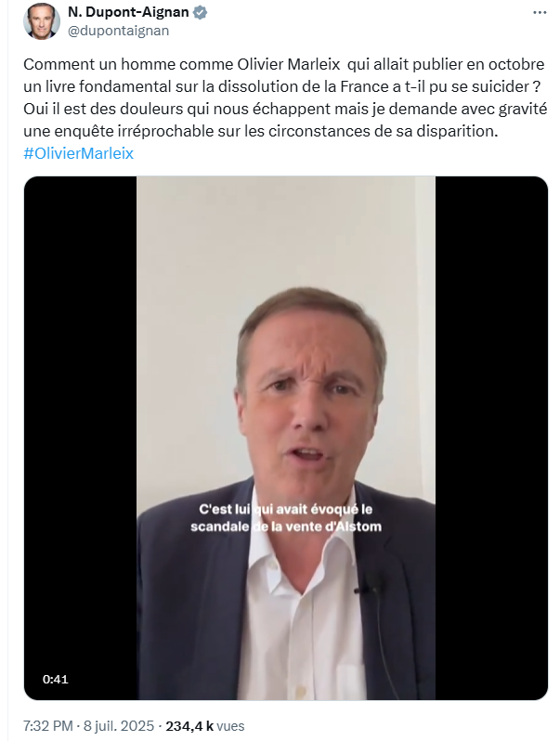Click the 8 juil. 2025 date
The image size is (560, 741).
[x=119, y=726]
